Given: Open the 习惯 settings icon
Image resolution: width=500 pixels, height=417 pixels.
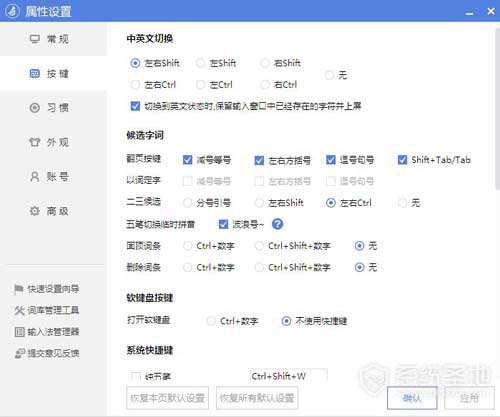Looking at the screenshot, I should tap(35, 108).
